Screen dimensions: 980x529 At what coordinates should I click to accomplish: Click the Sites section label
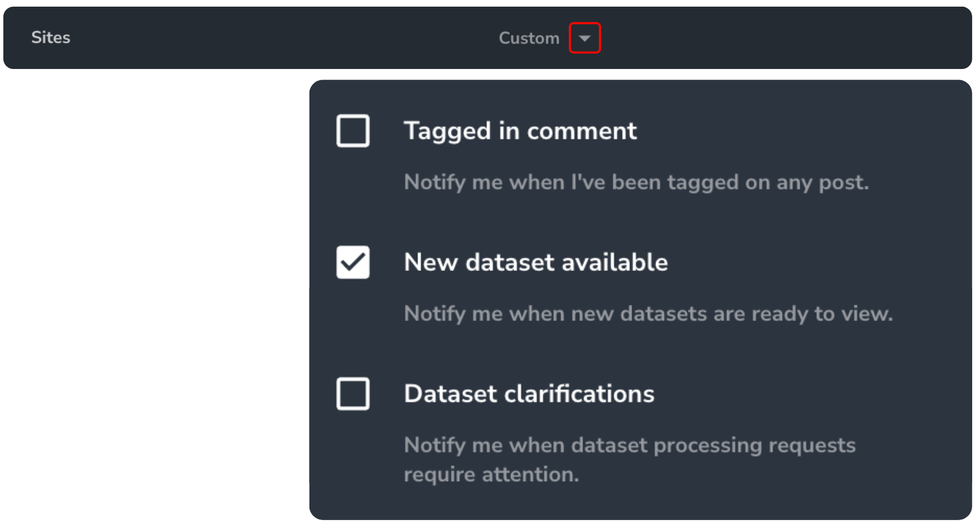tap(51, 38)
